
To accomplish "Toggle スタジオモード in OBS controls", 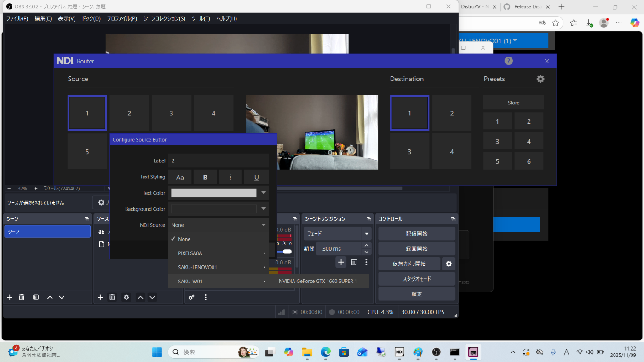I will click(x=417, y=279).
